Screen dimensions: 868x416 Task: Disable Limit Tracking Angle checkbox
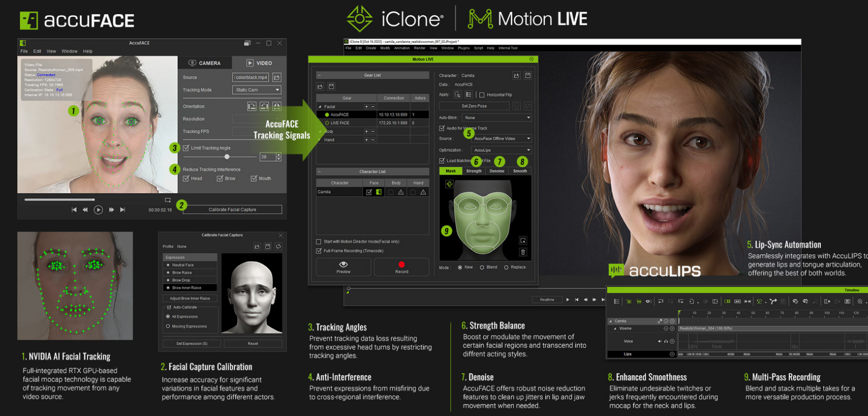186,148
